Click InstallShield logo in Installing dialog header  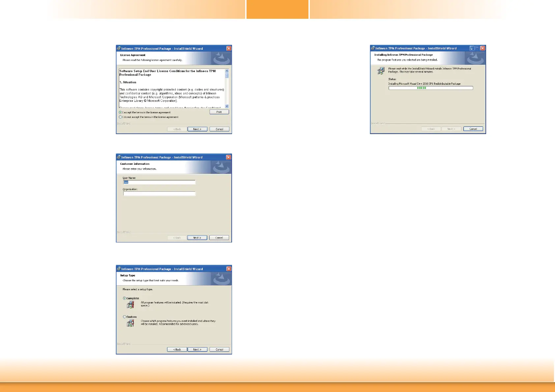pyautogui.click(x=475, y=58)
